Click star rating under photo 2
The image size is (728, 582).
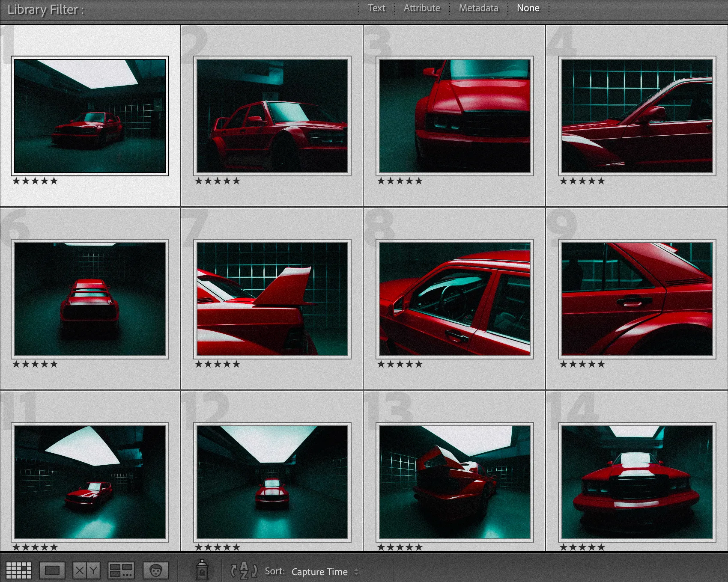[218, 181]
